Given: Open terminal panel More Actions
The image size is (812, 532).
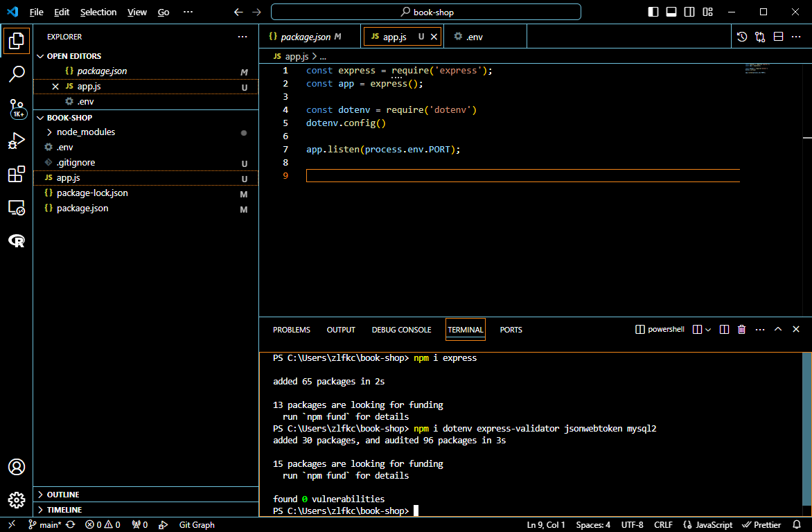Looking at the screenshot, I should 760,330.
